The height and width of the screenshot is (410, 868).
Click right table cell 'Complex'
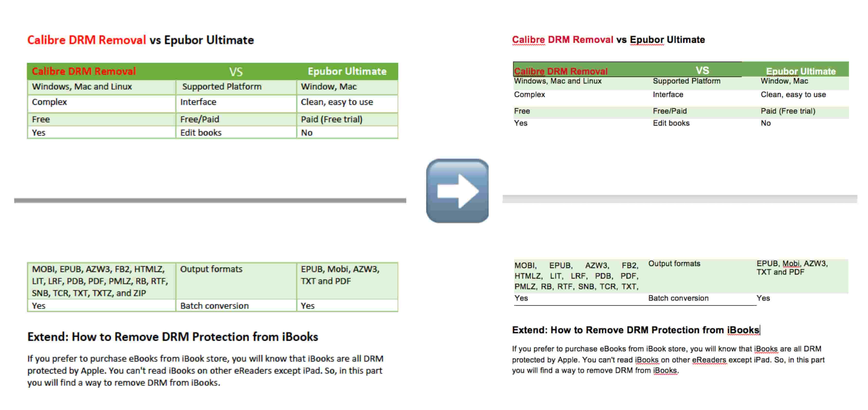pos(529,95)
